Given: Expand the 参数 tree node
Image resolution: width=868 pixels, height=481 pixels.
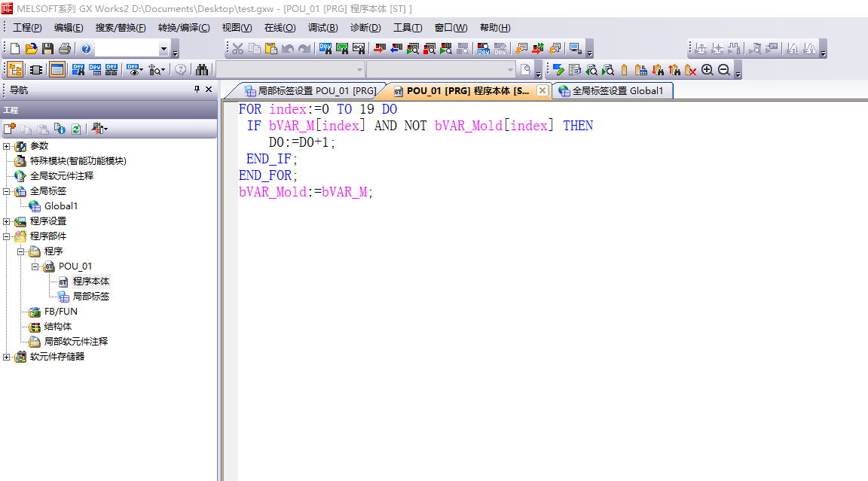Looking at the screenshot, I should coord(7,146).
